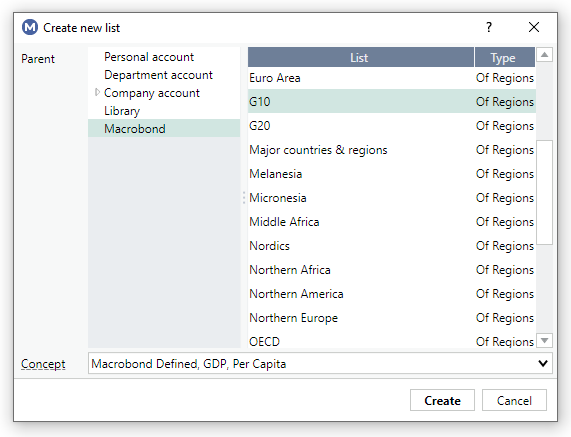Select the Melanesia list row
The image size is (571, 437).
tap(391, 174)
